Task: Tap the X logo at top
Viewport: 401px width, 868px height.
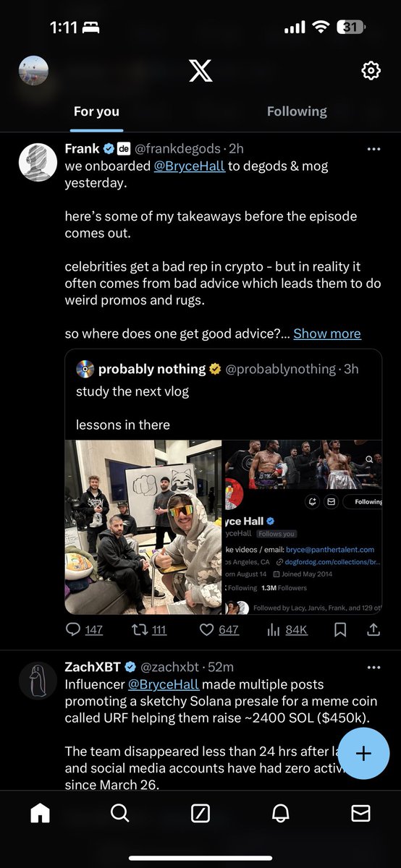Action: [x=200, y=70]
